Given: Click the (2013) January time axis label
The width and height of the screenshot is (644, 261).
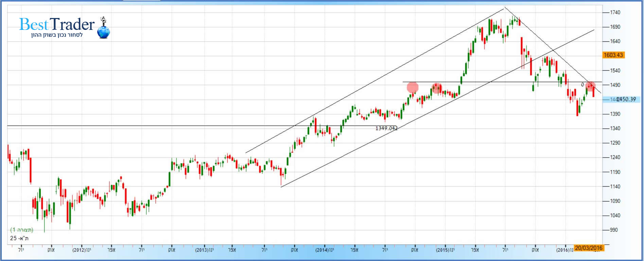Looking at the screenshot, I should [204, 250].
